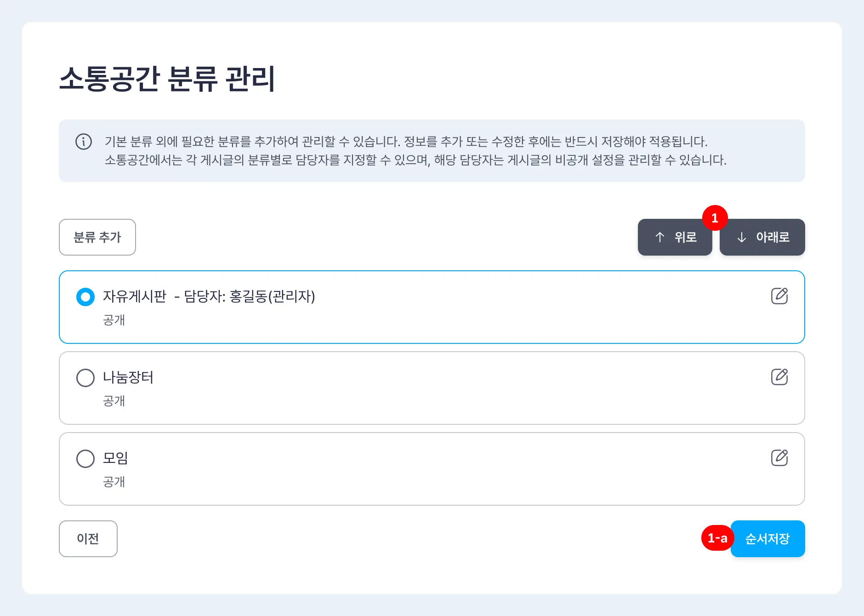The width and height of the screenshot is (864, 616).
Task: Click the 위로 button label
Action: tap(685, 237)
